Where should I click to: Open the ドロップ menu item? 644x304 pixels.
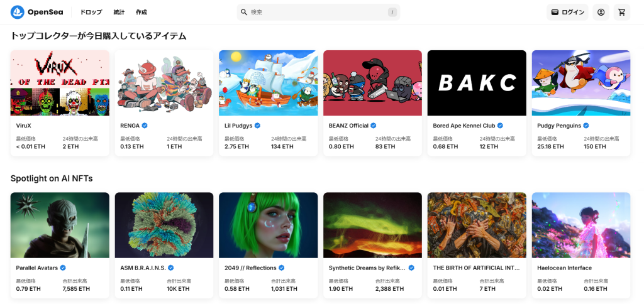pos(91,12)
